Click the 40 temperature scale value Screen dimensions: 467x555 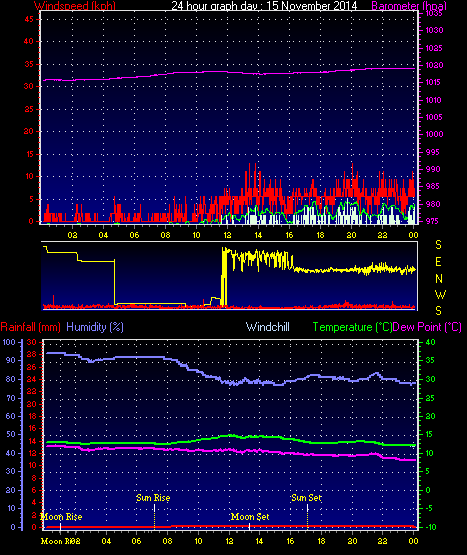pos(431,342)
